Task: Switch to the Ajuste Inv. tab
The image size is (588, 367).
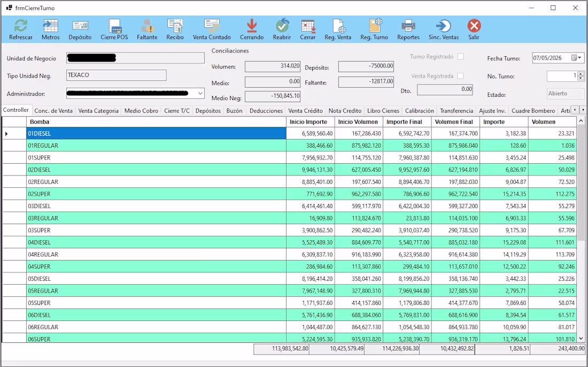Action: pyautogui.click(x=492, y=111)
